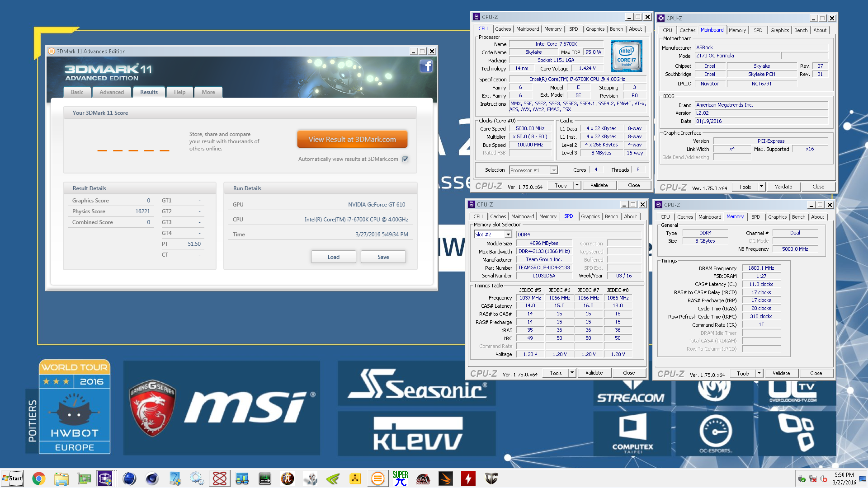Switch to 3DMark 11 orange taskbar icon
The height and width of the screenshot is (488, 868).
pos(378,479)
